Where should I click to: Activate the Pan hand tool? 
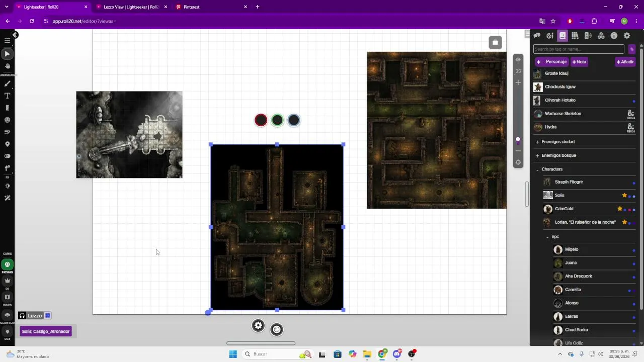7,66
